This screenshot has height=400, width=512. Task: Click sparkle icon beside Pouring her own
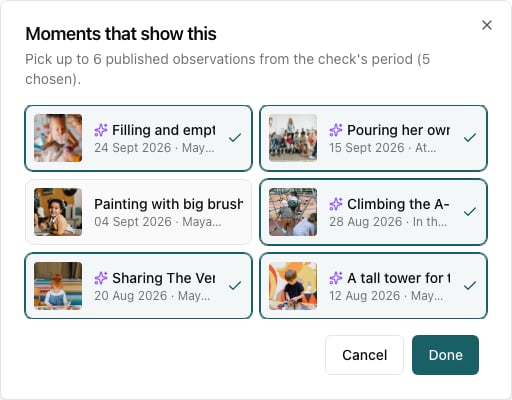pyautogui.click(x=336, y=130)
